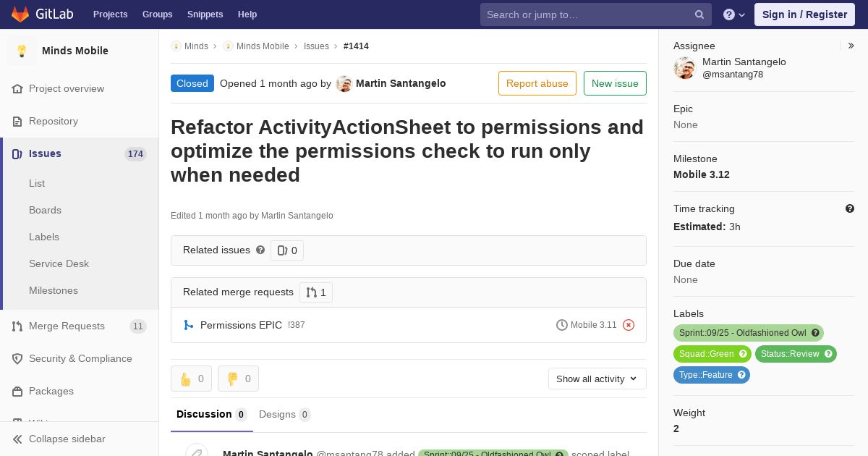Open Boards in the sidebar
This screenshot has height=456, width=868.
pyautogui.click(x=45, y=210)
